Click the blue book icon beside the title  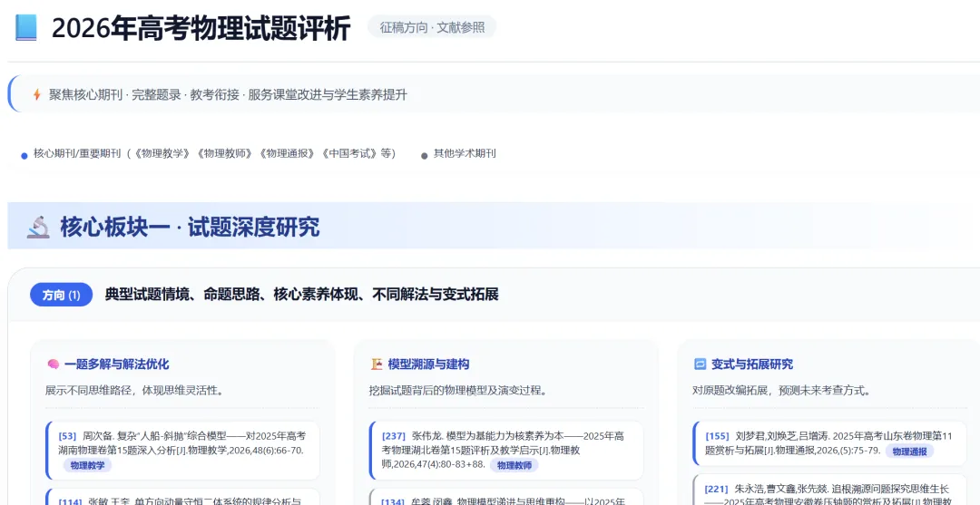(25, 28)
